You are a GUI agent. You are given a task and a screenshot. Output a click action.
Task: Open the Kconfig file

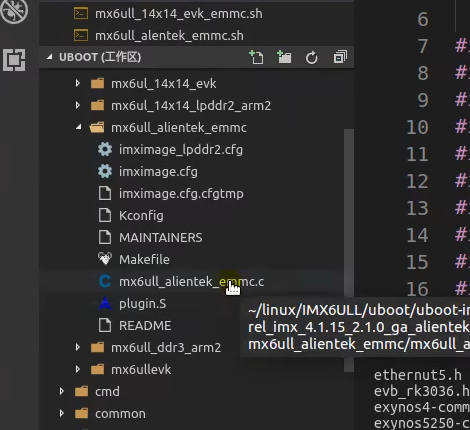coord(141,216)
